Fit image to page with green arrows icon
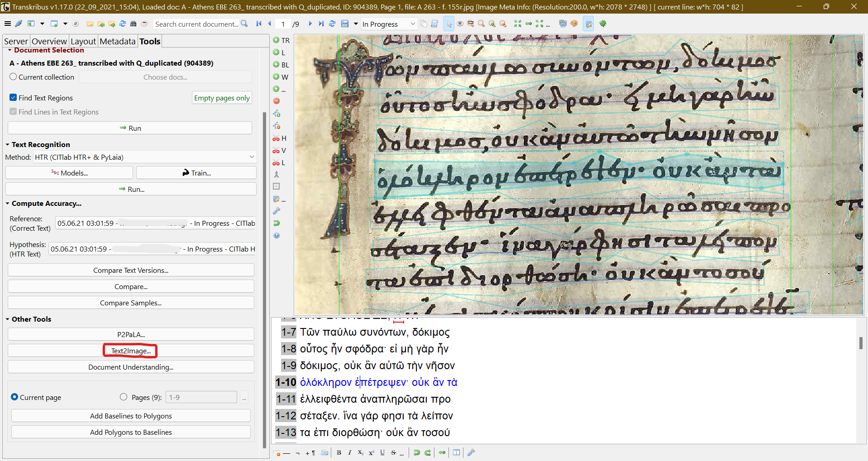 click(518, 24)
